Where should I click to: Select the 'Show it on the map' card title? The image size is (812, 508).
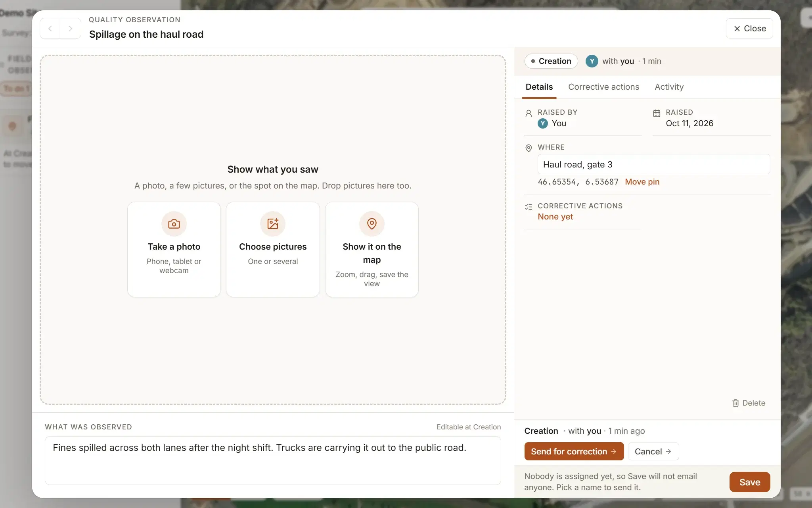coord(372,253)
